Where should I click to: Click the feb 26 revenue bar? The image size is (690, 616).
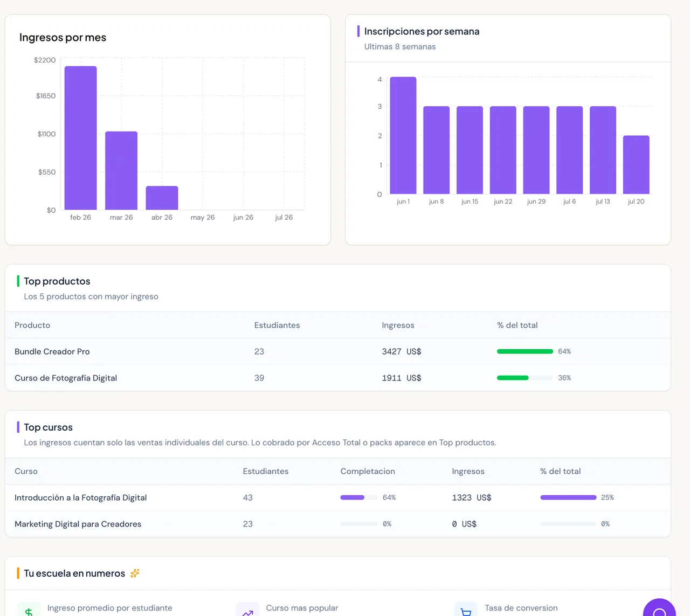(80, 138)
